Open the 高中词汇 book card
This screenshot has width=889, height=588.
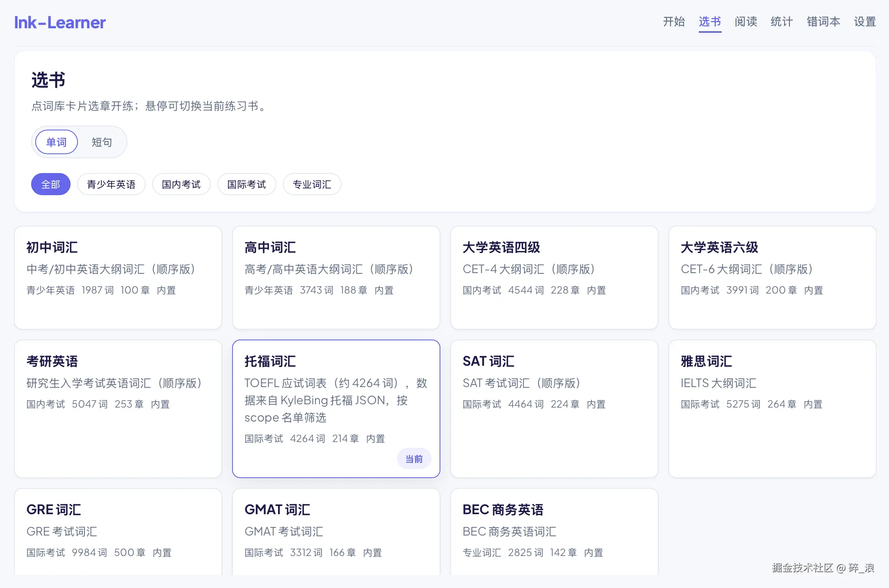(336, 278)
